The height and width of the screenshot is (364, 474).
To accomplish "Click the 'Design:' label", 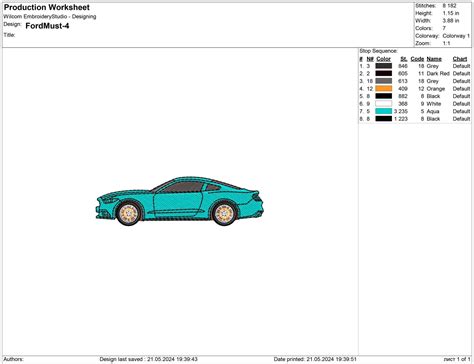I will pyautogui.click(x=12, y=24).
